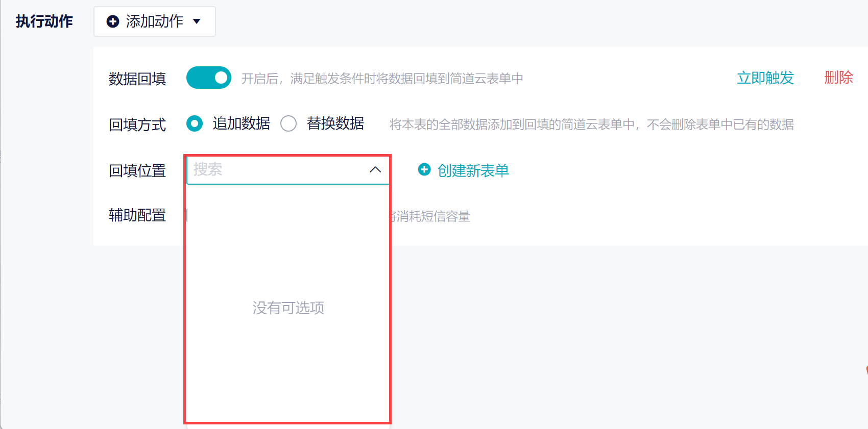This screenshot has width=868, height=429.
Task: Select the 追加数据 radio button
Action: tap(195, 123)
